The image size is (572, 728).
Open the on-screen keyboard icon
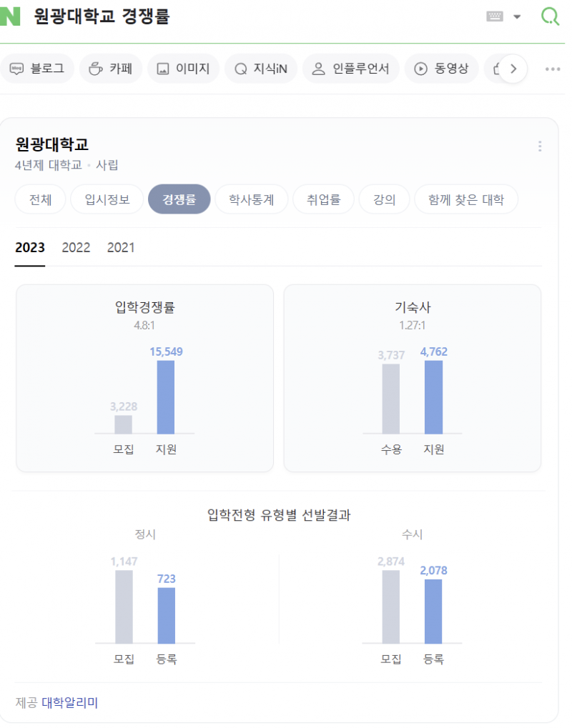(495, 16)
